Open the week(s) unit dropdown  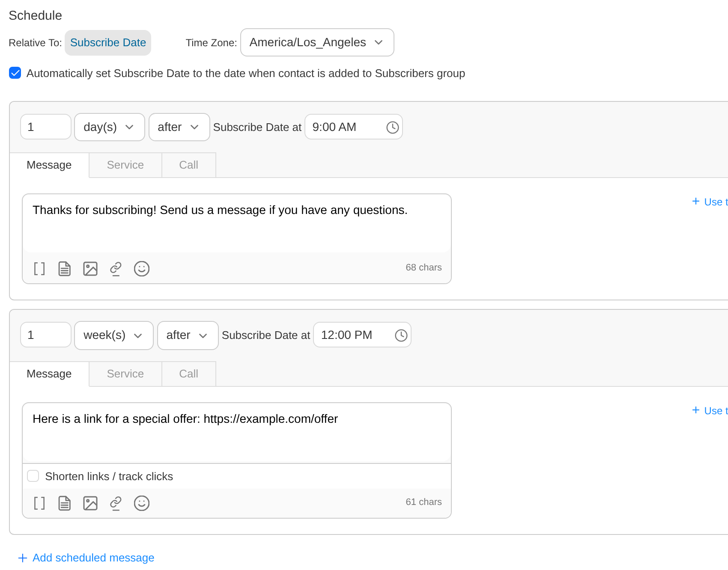114,335
